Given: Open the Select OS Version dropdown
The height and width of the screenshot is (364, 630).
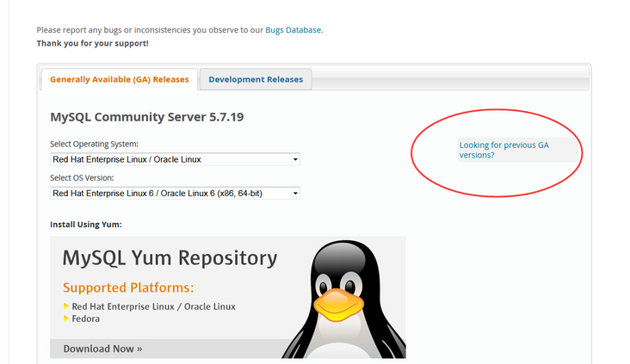Looking at the screenshot, I should [x=175, y=194].
